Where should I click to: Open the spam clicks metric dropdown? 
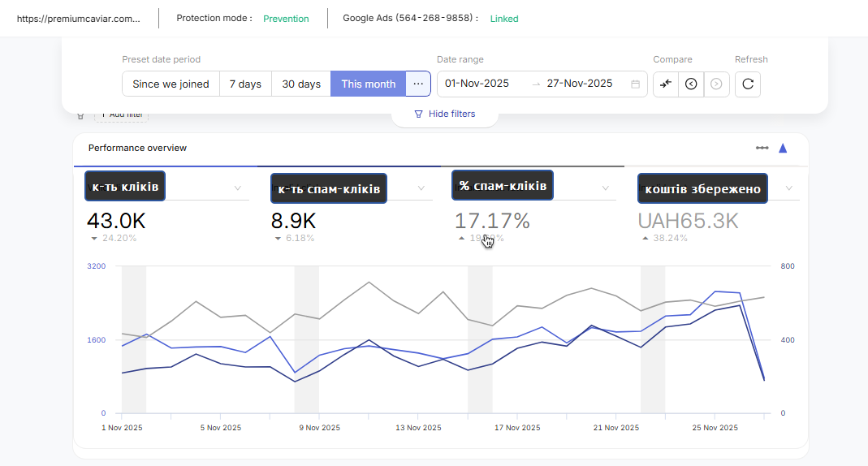click(x=421, y=188)
